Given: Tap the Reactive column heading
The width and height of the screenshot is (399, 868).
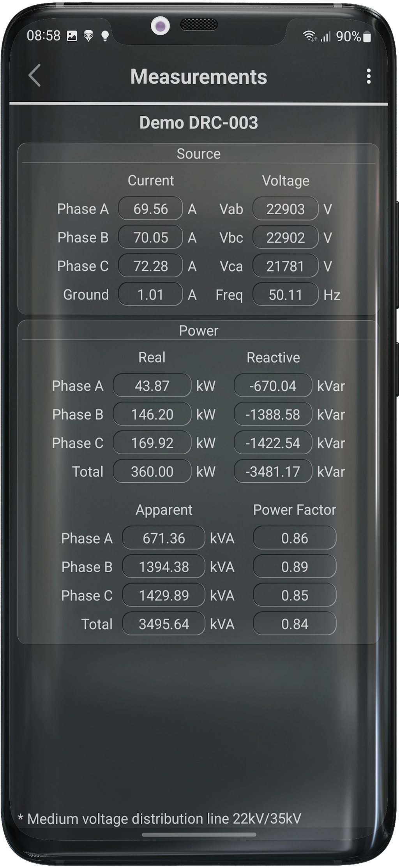Looking at the screenshot, I should (x=273, y=357).
